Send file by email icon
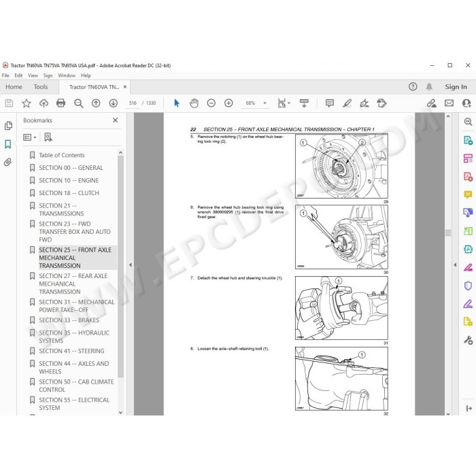The height and width of the screenshot is (476, 476). pyautogui.click(x=449, y=103)
